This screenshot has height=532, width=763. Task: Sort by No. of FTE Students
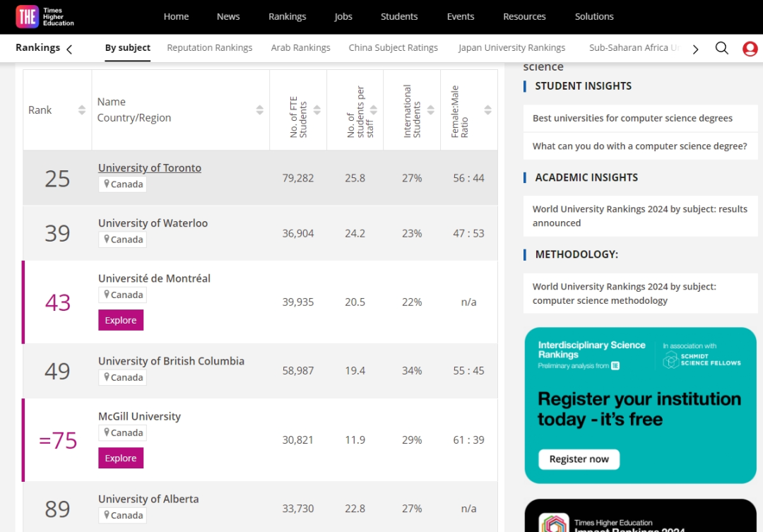(x=317, y=110)
